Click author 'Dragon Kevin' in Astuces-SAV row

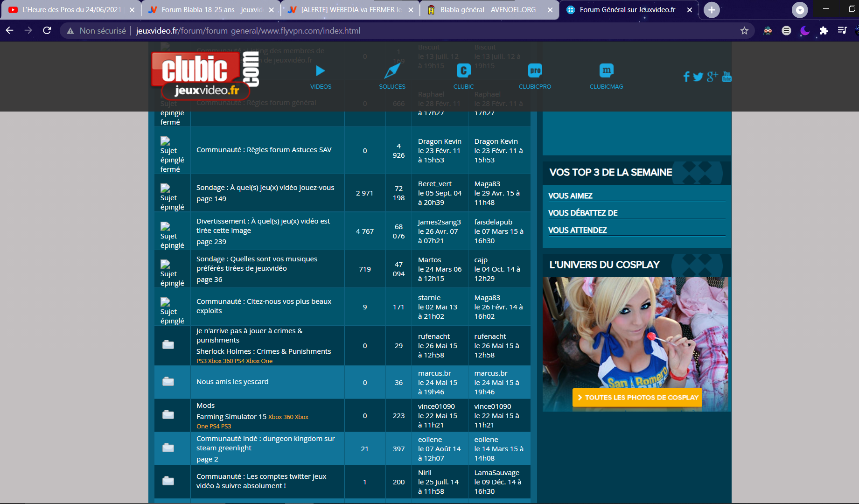[440, 141]
